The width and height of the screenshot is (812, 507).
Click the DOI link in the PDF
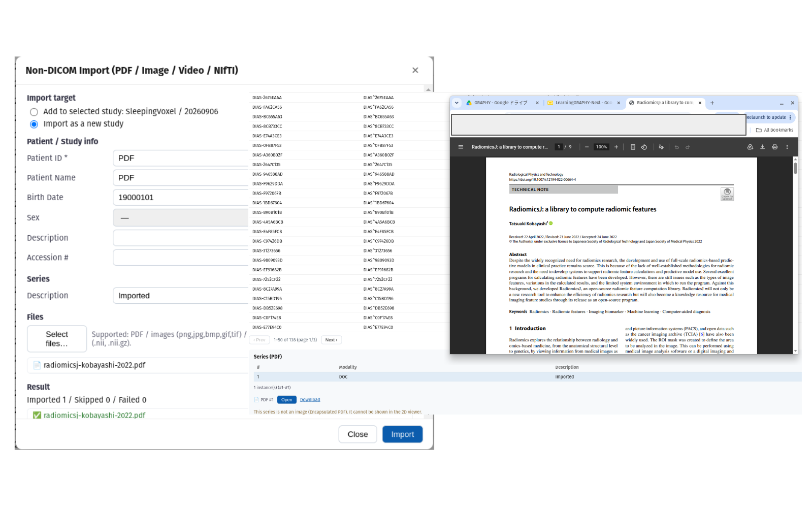542,180
